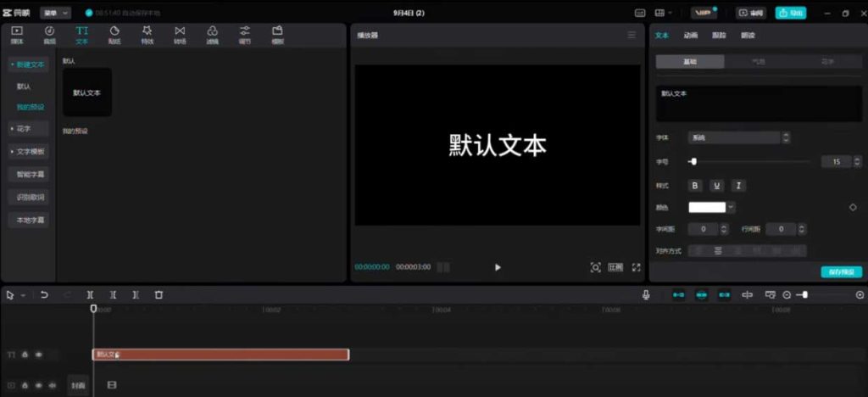Adjust the 字号 font size stepper
The width and height of the screenshot is (868, 397).
pos(857,162)
